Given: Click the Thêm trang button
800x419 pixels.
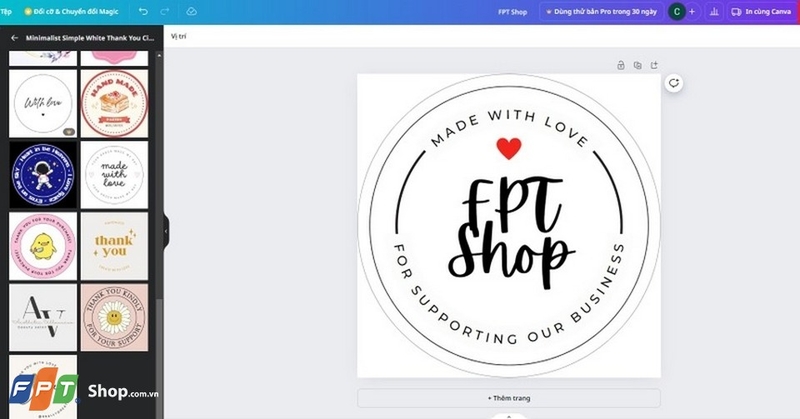Looking at the screenshot, I should tap(509, 398).
